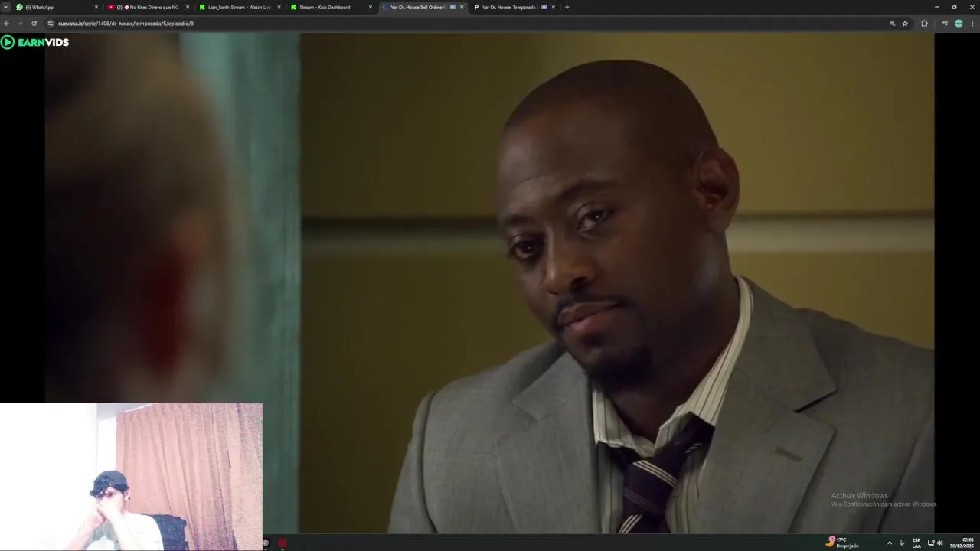The height and width of the screenshot is (551, 980).
Task: Open the tab search dropdown arrow
Action: coord(6,7)
